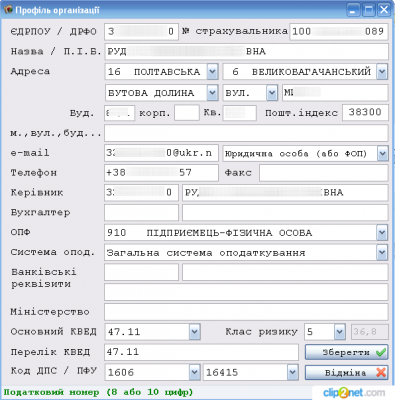Click the Кв. apartment field
The width and height of the screenshot is (395, 400).
click(x=240, y=113)
